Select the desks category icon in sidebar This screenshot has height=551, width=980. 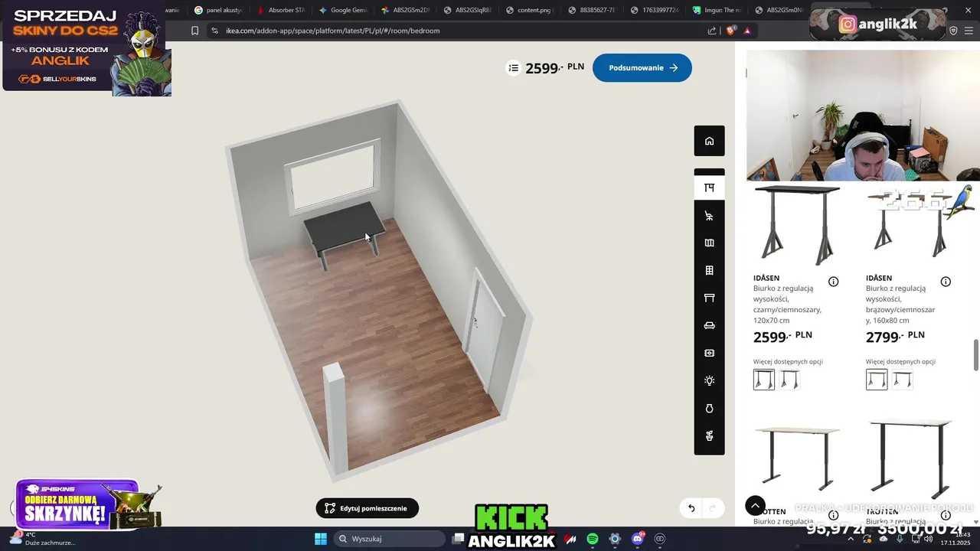[709, 188]
